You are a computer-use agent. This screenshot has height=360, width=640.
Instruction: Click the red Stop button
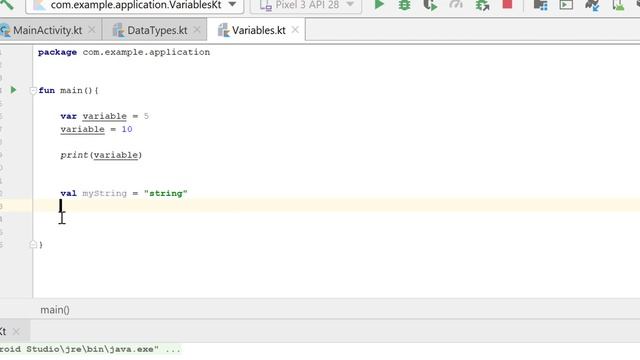click(507, 4)
